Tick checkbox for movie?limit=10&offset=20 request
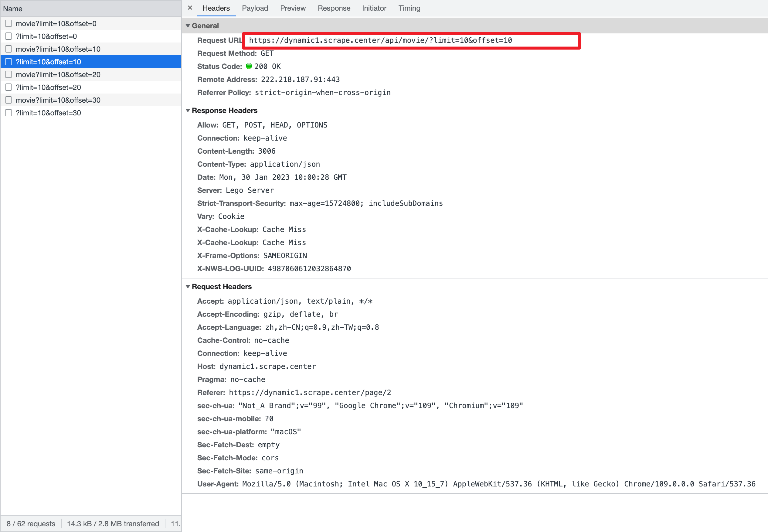Viewport: 768px width, 532px height. [9, 74]
